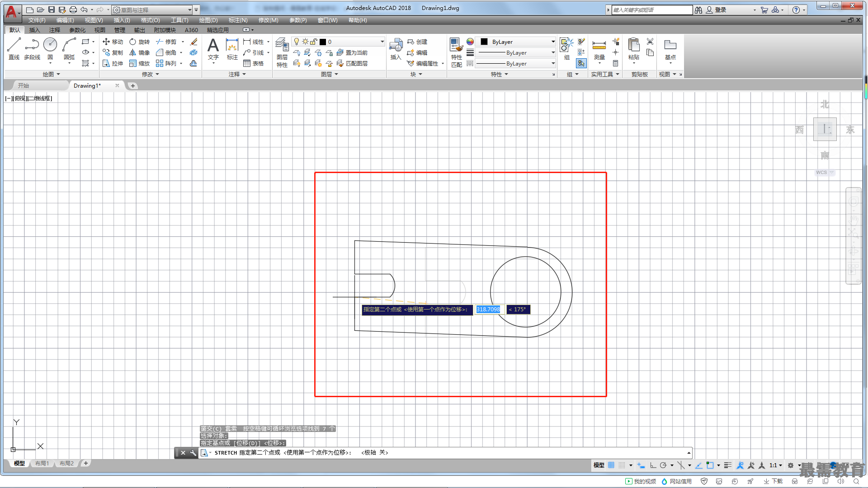Open the 文件(F) menu
The width and height of the screenshot is (868, 488).
point(37,20)
